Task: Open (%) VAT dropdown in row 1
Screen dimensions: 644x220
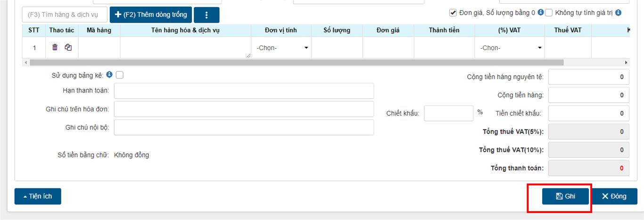Action: pyautogui.click(x=510, y=48)
